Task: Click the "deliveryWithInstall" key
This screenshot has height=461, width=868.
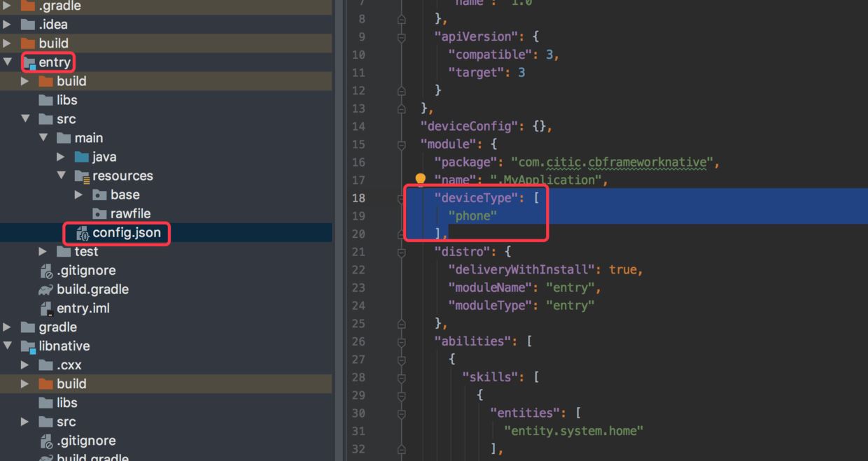Action: 521,269
